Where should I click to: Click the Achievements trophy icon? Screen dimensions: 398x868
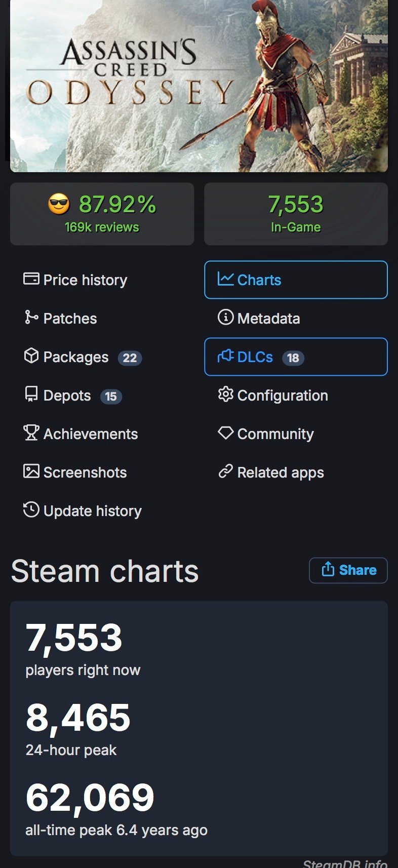click(x=31, y=432)
